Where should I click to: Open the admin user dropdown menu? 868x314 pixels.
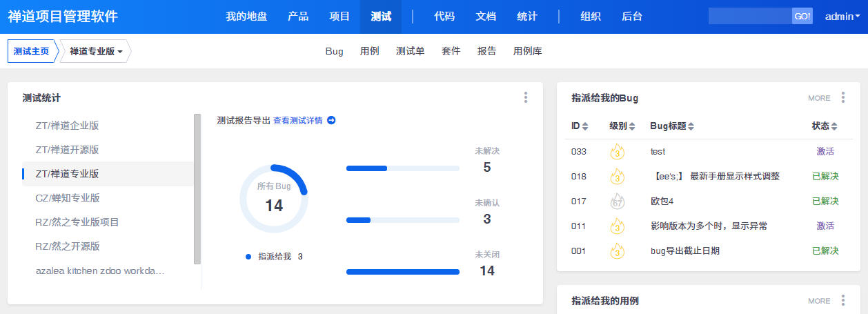point(842,17)
